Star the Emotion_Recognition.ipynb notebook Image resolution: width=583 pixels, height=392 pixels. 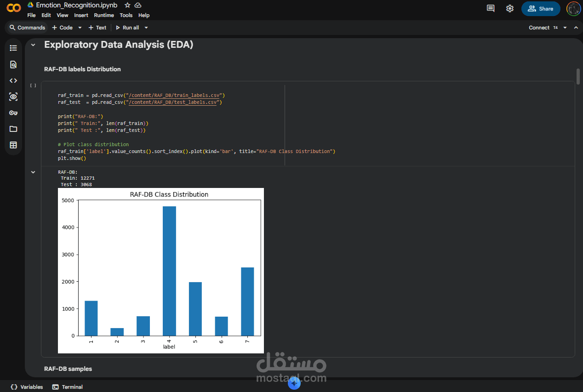tap(127, 5)
